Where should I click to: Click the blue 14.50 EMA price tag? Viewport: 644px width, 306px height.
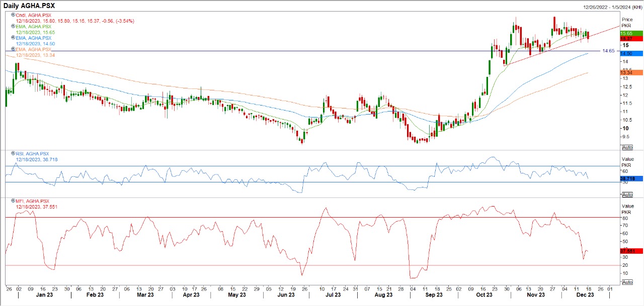631,53
